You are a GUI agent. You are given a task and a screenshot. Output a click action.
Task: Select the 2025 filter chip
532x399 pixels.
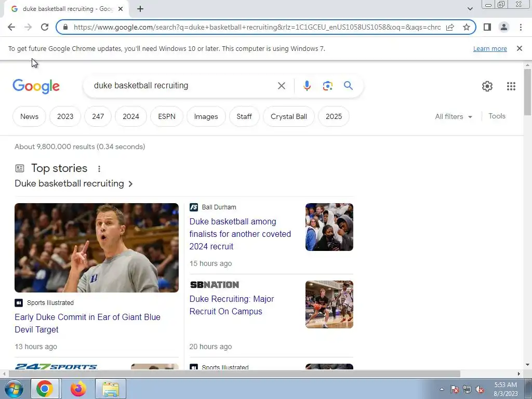point(334,116)
